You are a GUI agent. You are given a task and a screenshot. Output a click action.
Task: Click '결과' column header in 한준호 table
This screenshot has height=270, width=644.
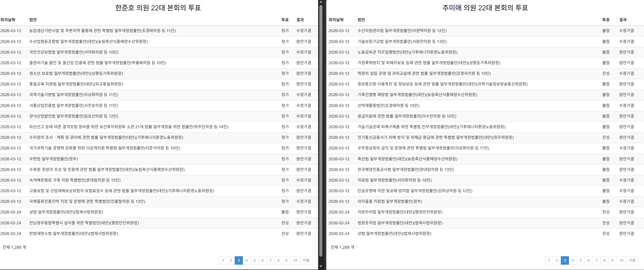tap(300, 20)
